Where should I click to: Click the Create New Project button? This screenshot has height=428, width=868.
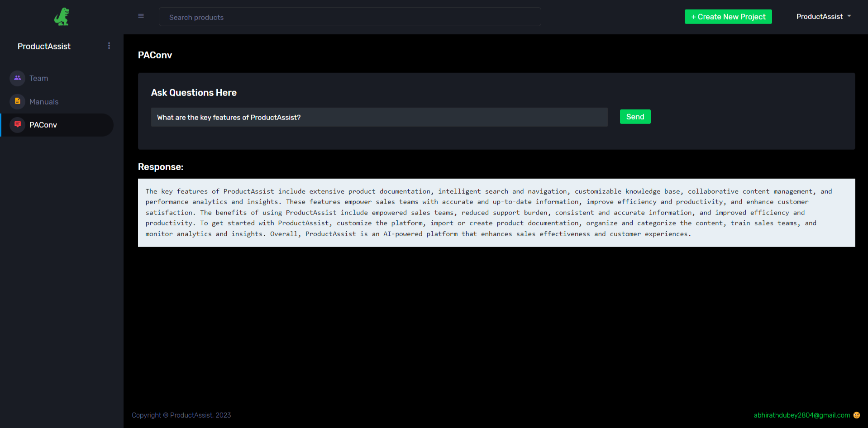tap(728, 17)
